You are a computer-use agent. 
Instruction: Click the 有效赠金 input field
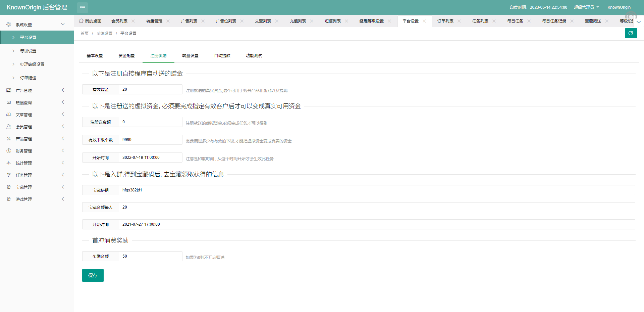(150, 89)
